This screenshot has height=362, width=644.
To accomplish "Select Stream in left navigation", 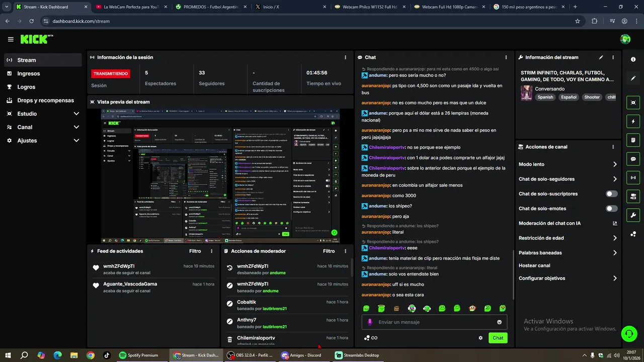I will coord(43,60).
